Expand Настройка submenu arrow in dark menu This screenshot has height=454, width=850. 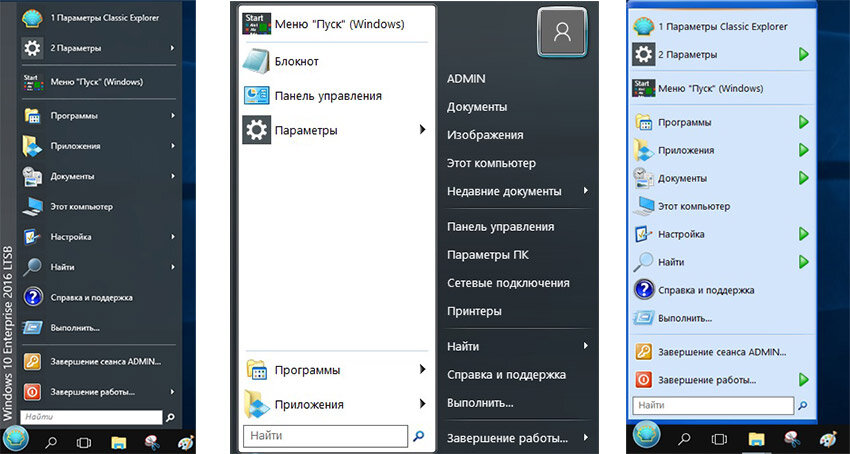point(172,237)
